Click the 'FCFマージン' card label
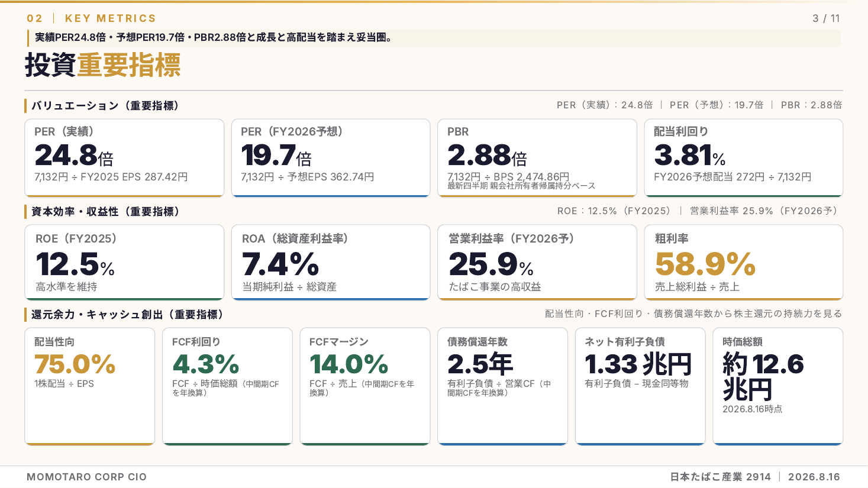The image size is (868, 488). coord(339,342)
